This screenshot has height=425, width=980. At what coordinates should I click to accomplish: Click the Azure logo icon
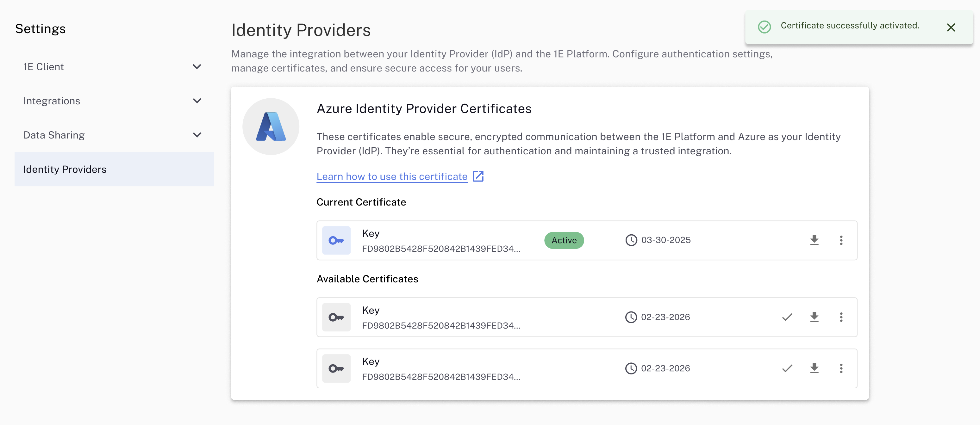(x=271, y=126)
